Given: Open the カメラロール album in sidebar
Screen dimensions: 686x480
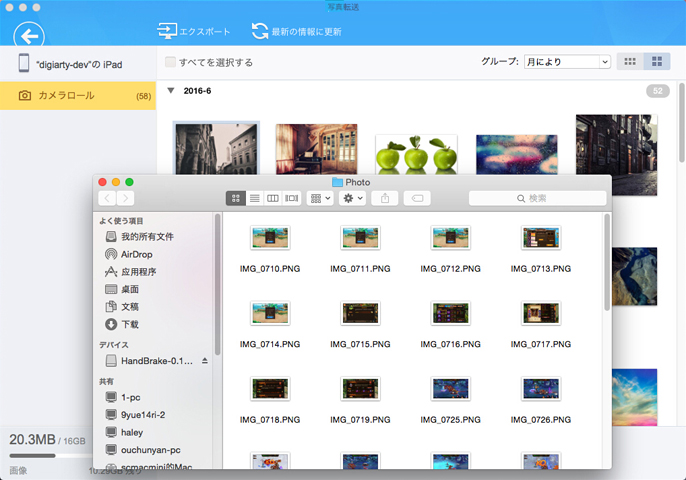Looking at the screenshot, I should 78,95.
